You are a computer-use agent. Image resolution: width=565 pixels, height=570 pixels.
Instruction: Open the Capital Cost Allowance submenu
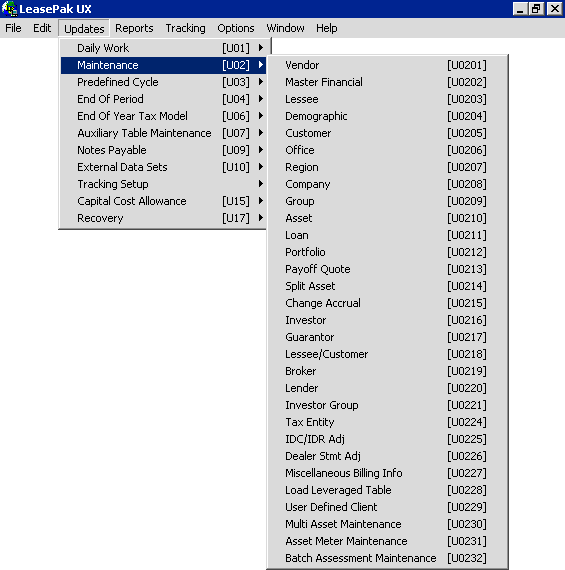163,201
